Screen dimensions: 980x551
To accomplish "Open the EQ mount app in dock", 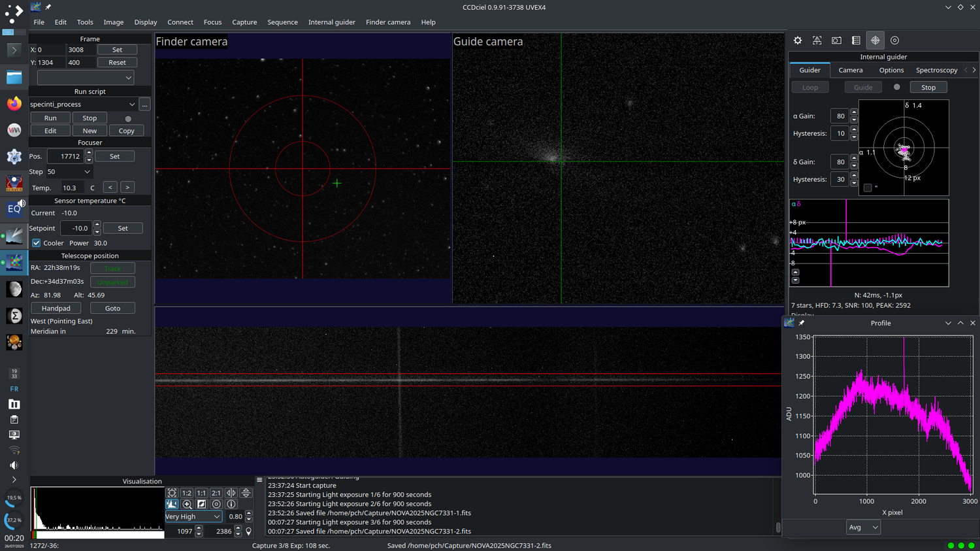I will click(x=14, y=209).
